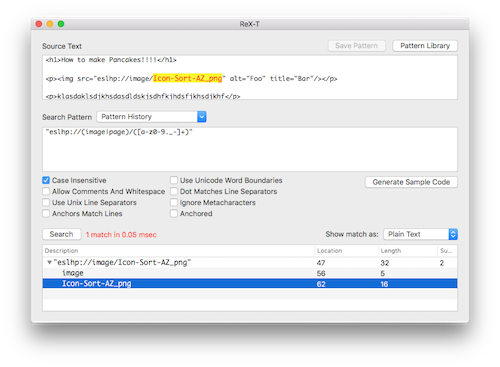Open the Pattern History combo box

(151, 117)
